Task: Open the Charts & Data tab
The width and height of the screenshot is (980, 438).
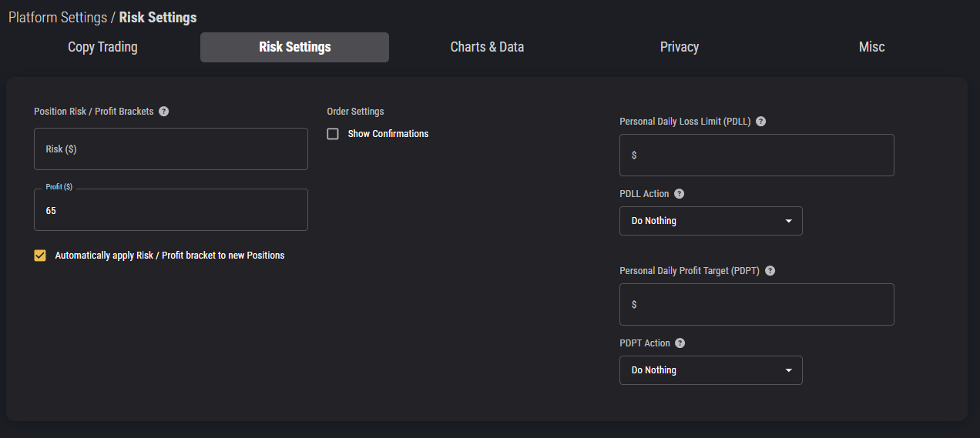Action: pyautogui.click(x=487, y=47)
